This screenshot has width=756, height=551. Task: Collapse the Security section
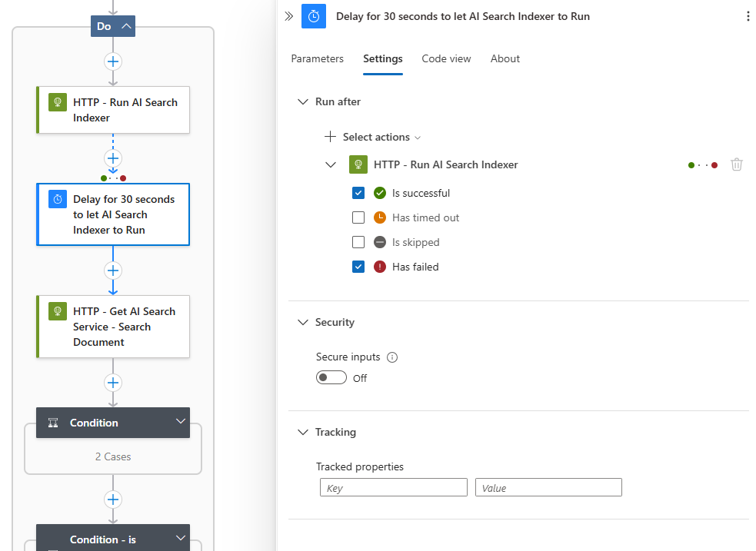302,322
